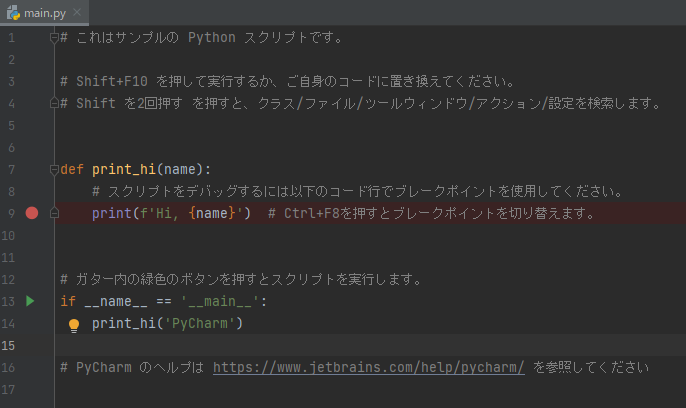686x408 pixels.
Task: Click the Ctrl+F8 comment on line 9
Action: pos(431,213)
